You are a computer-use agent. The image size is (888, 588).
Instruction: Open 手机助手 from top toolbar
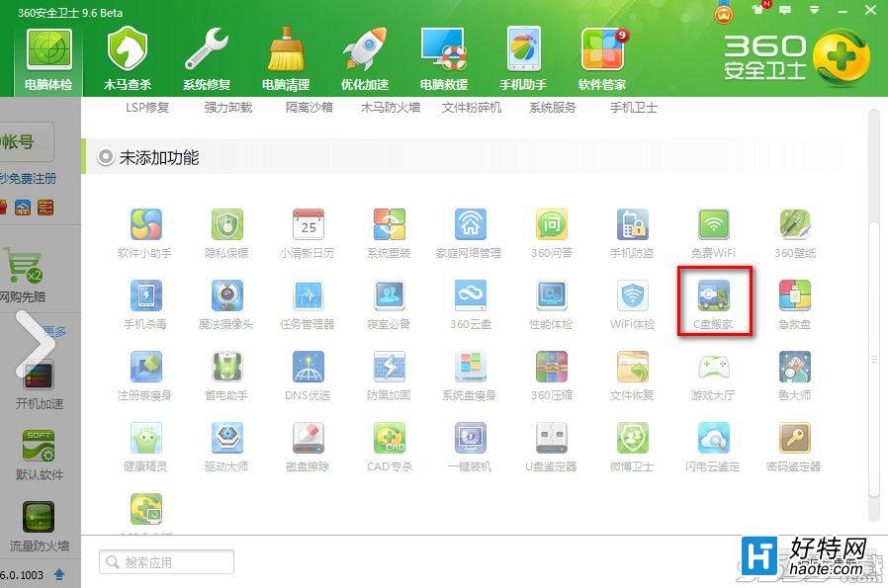tap(523, 60)
